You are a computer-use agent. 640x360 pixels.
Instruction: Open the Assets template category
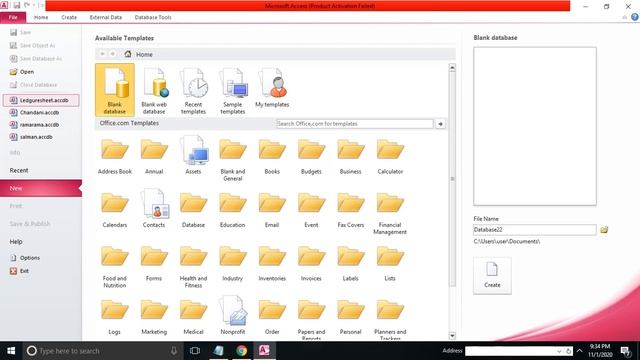193,156
